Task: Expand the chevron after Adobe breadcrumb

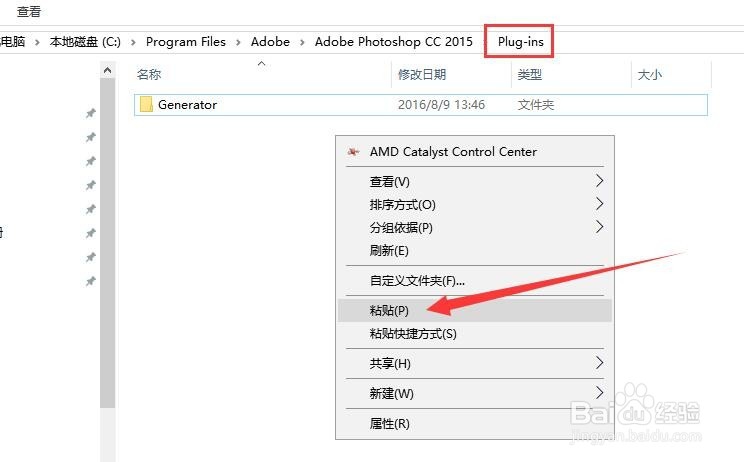Action: tap(302, 42)
